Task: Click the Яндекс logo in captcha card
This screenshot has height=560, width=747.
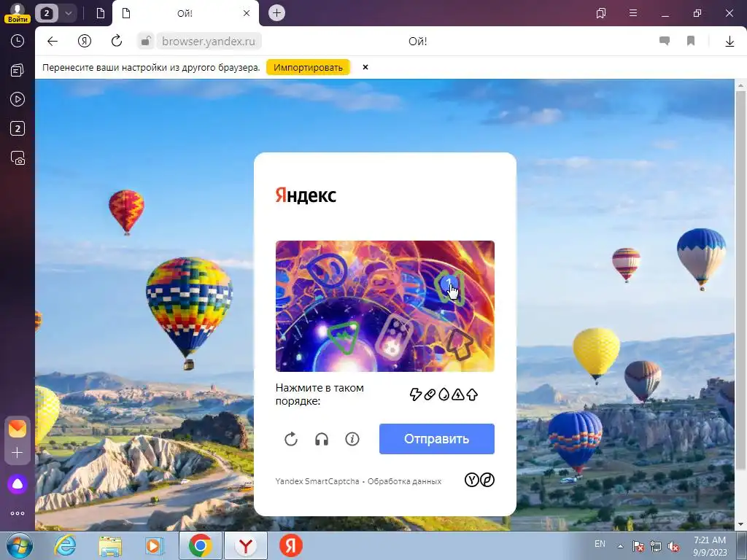Action: 306,195
